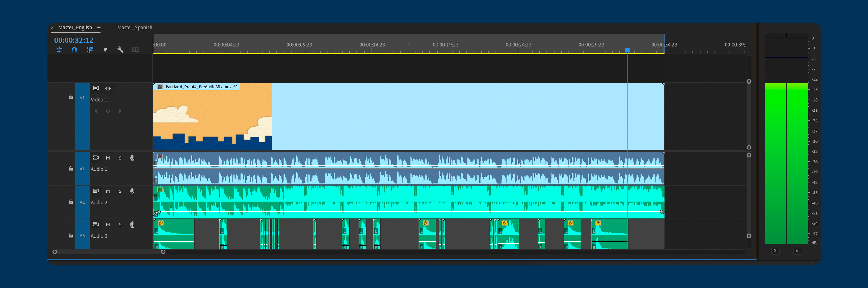The width and height of the screenshot is (868, 288).
Task: Click the green fx badge on Audio 2 clip
Action: coord(160,190)
